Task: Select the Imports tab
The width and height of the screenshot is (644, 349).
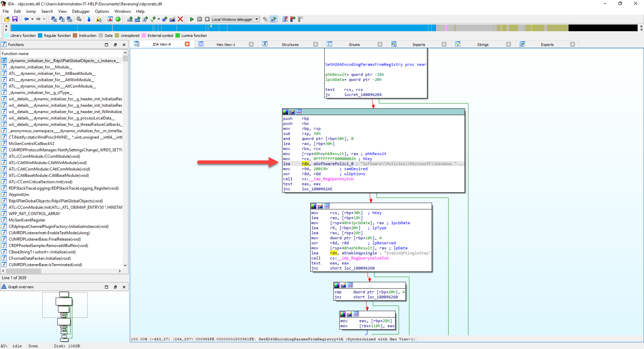Action: [x=419, y=44]
